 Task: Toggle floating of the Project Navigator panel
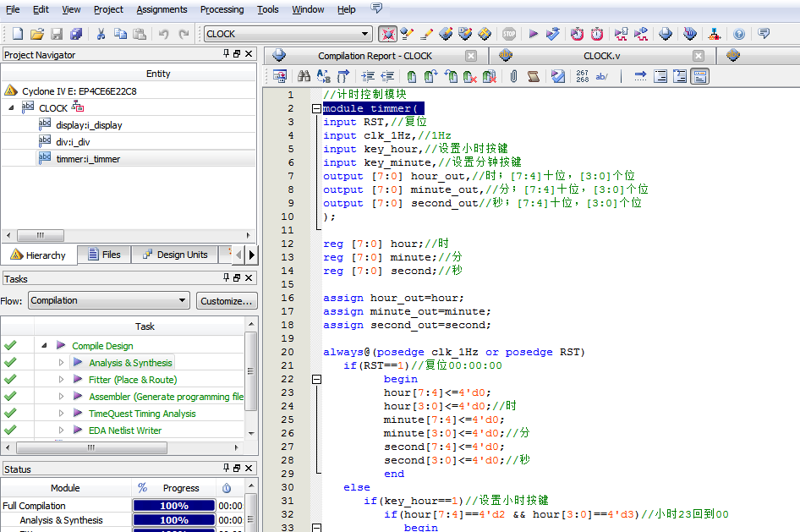(237, 54)
